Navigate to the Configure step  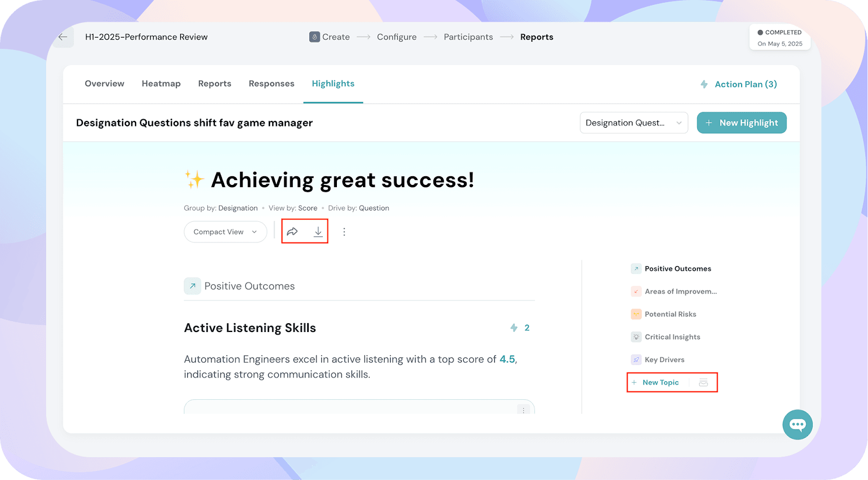[397, 37]
